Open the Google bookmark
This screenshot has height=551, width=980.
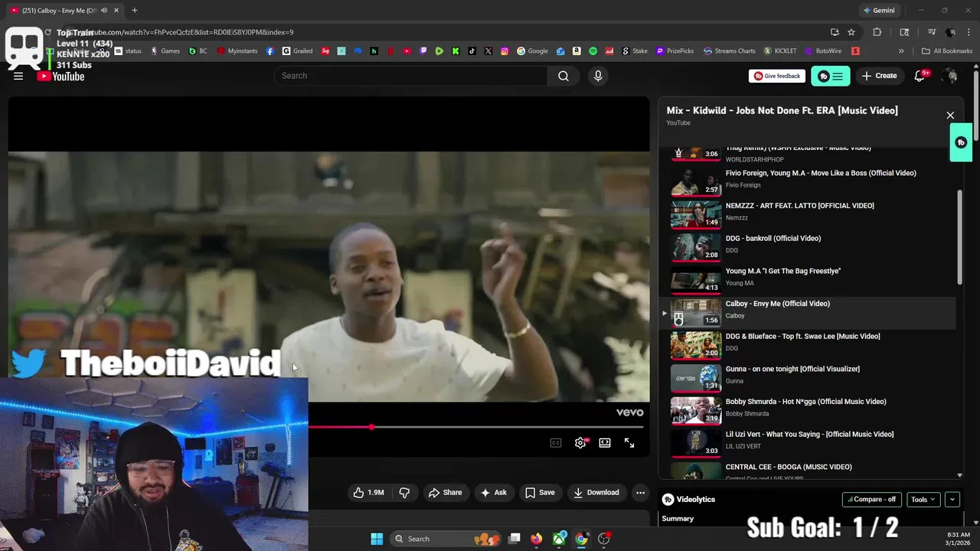pos(532,51)
